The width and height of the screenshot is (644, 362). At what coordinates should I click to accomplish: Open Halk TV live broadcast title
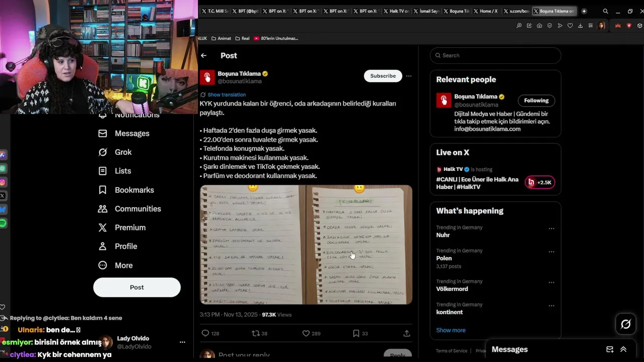point(477,183)
